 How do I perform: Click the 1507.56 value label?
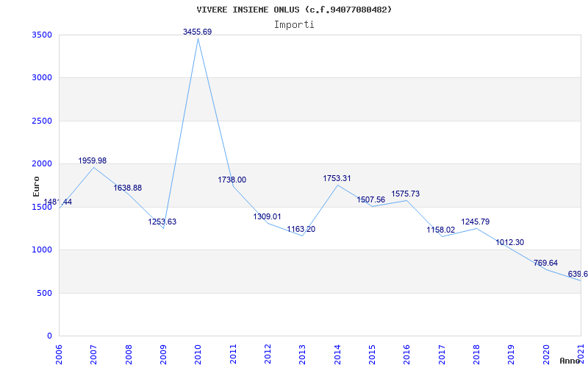point(371,199)
